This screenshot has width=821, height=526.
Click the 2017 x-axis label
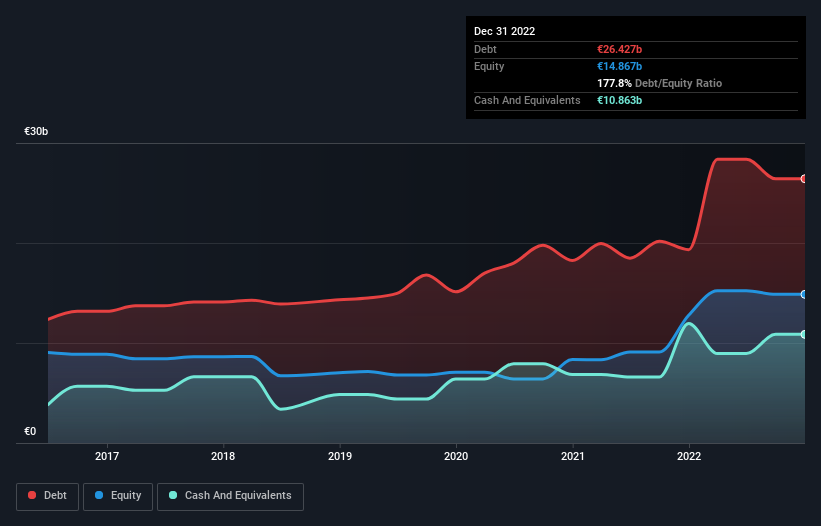coord(107,456)
